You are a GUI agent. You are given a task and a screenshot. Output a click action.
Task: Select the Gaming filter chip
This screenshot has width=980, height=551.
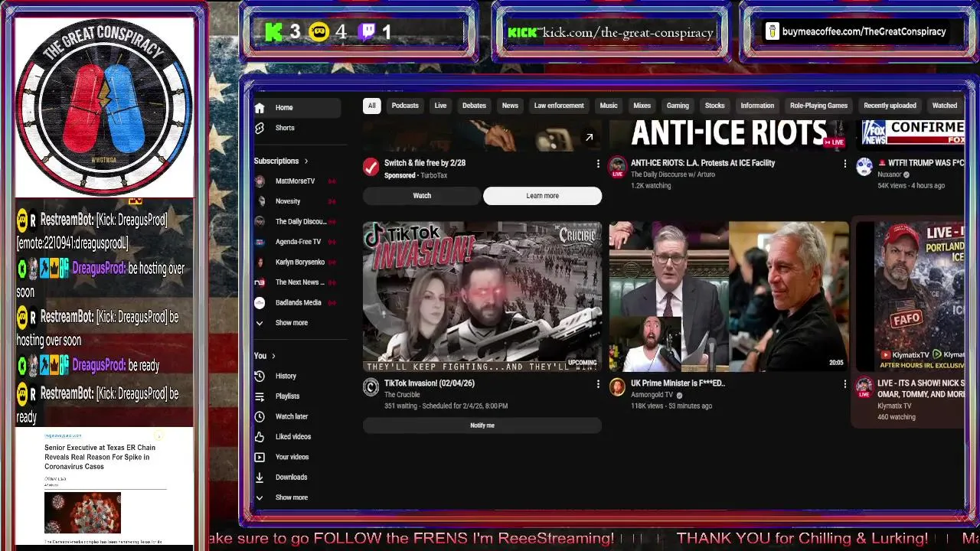point(678,106)
